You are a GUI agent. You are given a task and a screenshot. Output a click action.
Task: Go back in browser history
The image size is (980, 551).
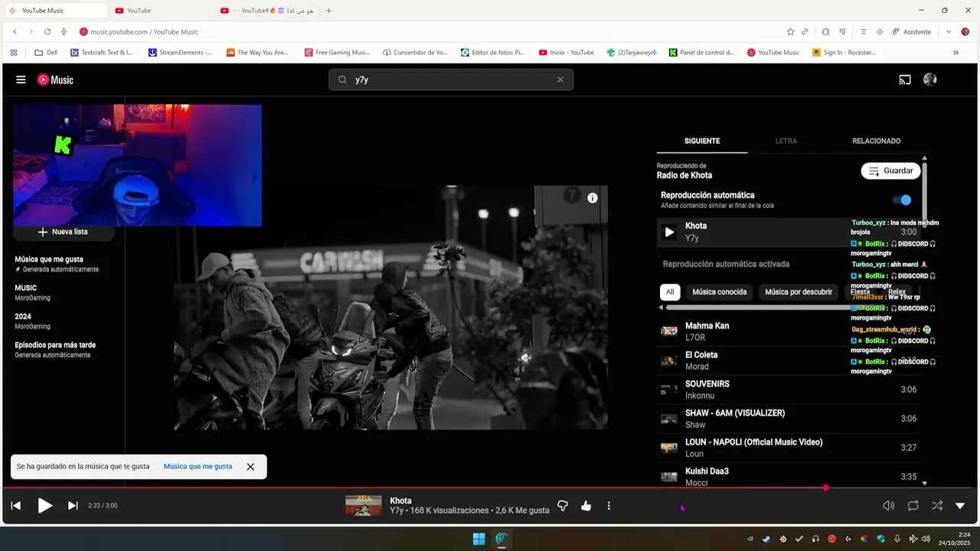point(15,31)
